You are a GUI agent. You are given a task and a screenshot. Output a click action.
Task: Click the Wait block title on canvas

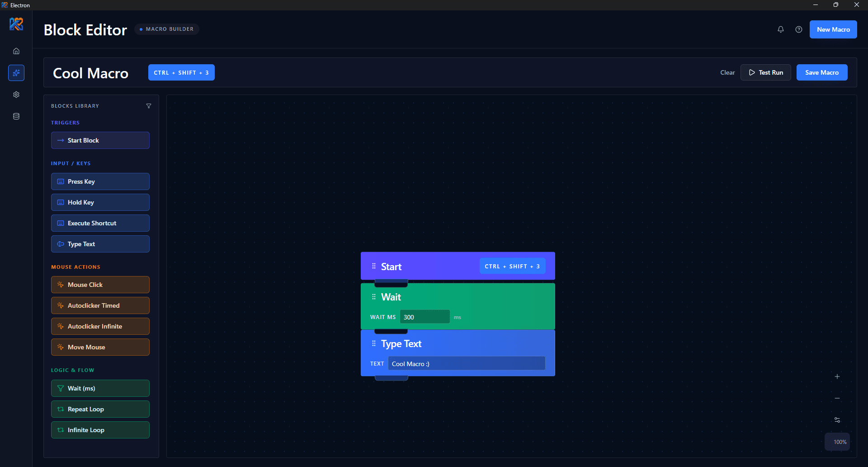tap(391, 297)
